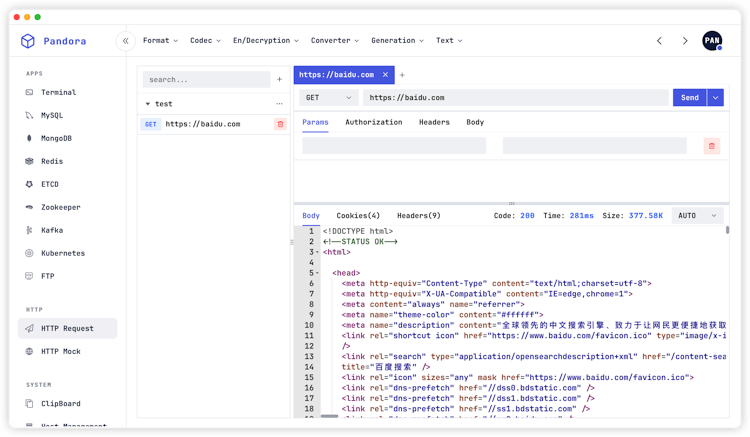Screen dimensions: 750x437
Task: Remove the empty params row
Action: [711, 146]
